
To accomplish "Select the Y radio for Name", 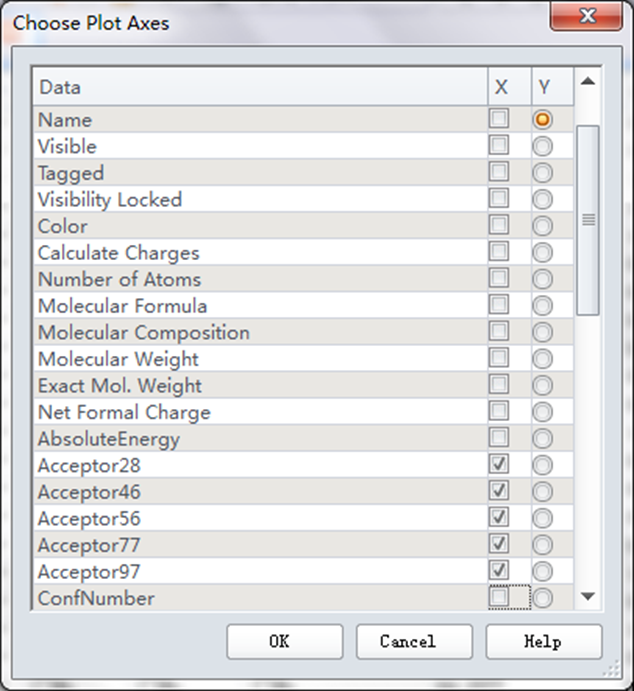I will 542,119.
